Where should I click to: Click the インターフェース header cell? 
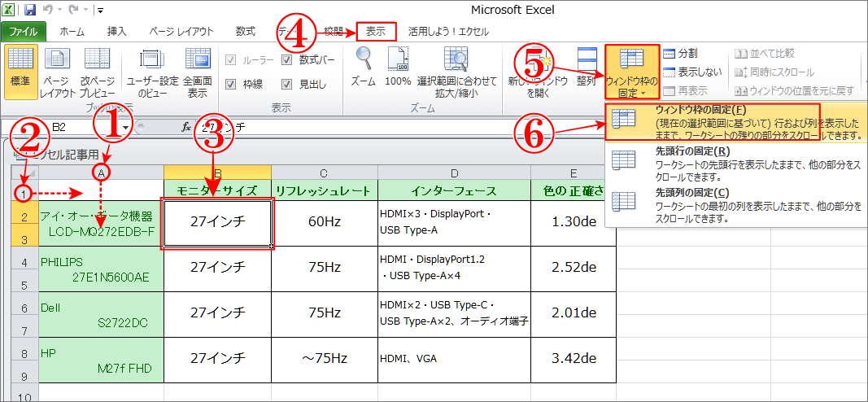pos(454,190)
